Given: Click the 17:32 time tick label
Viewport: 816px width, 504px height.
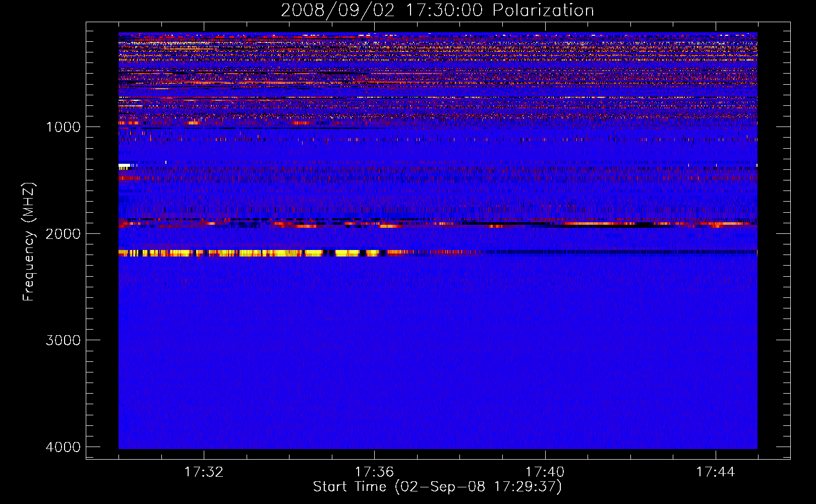Looking at the screenshot, I should point(204,472).
